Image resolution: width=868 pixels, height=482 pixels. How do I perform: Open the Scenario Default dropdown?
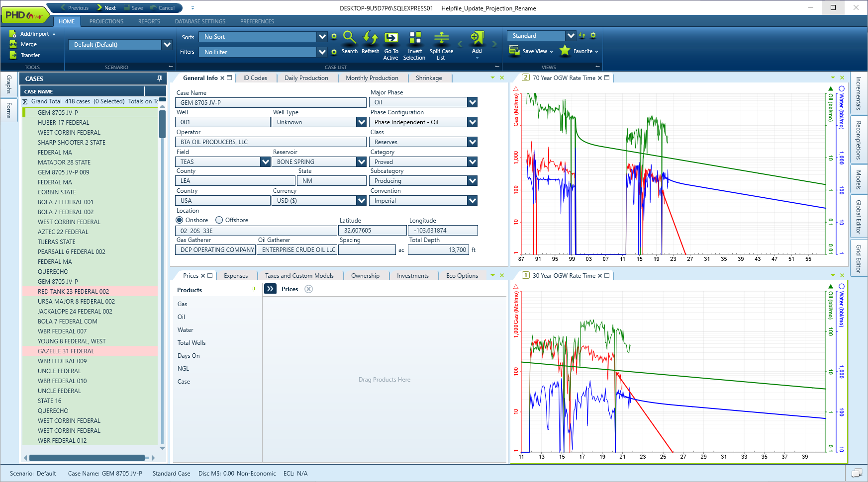point(167,45)
